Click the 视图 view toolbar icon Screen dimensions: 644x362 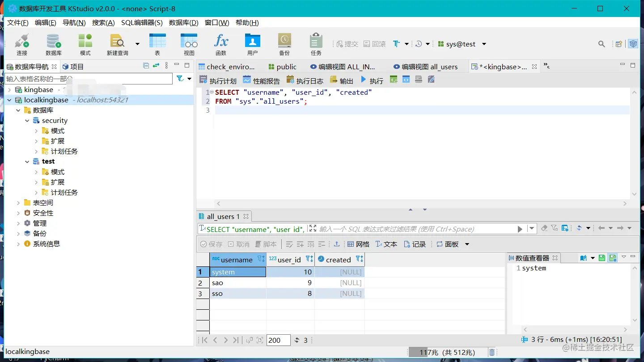click(189, 44)
